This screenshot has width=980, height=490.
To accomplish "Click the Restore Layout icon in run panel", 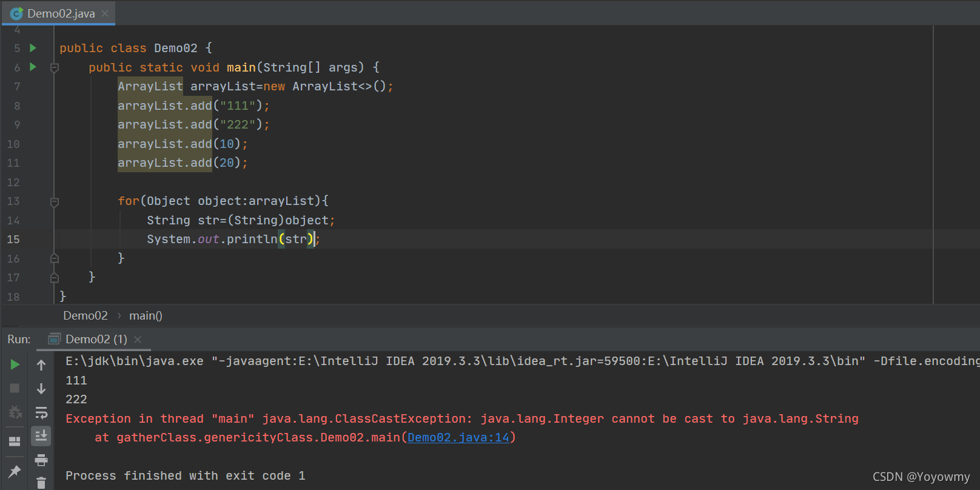I will tap(15, 441).
